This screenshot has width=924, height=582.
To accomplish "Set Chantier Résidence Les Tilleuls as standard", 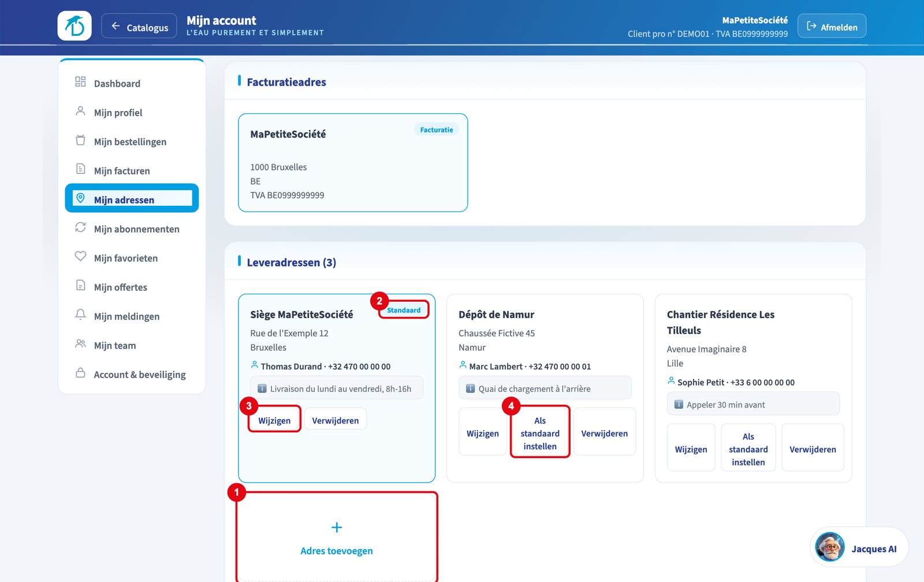I will pos(748,449).
